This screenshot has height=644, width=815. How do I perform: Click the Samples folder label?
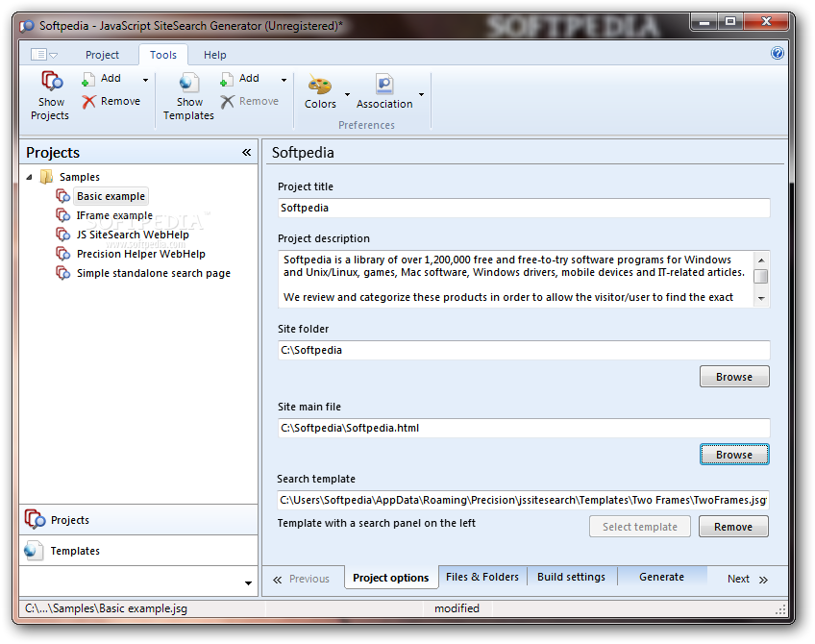pos(79,177)
